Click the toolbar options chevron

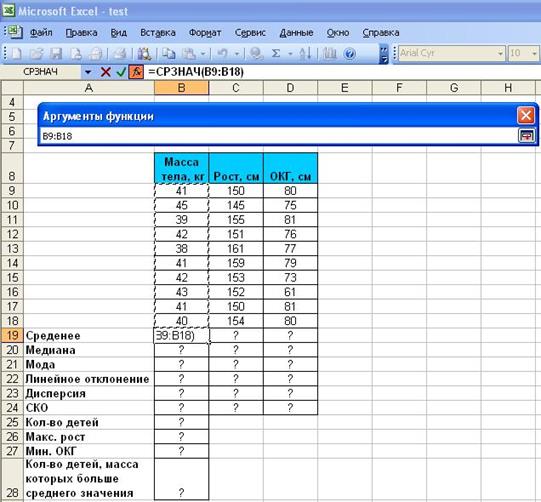384,54
